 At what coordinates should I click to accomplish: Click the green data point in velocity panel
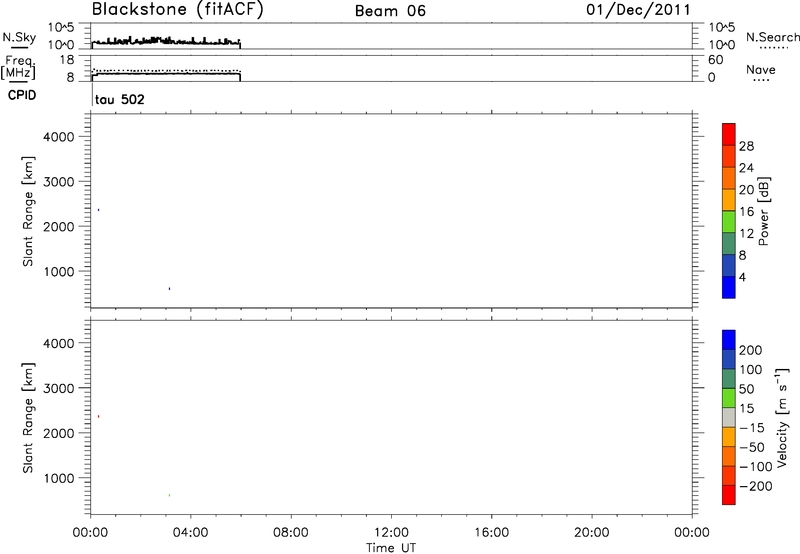[x=169, y=495]
